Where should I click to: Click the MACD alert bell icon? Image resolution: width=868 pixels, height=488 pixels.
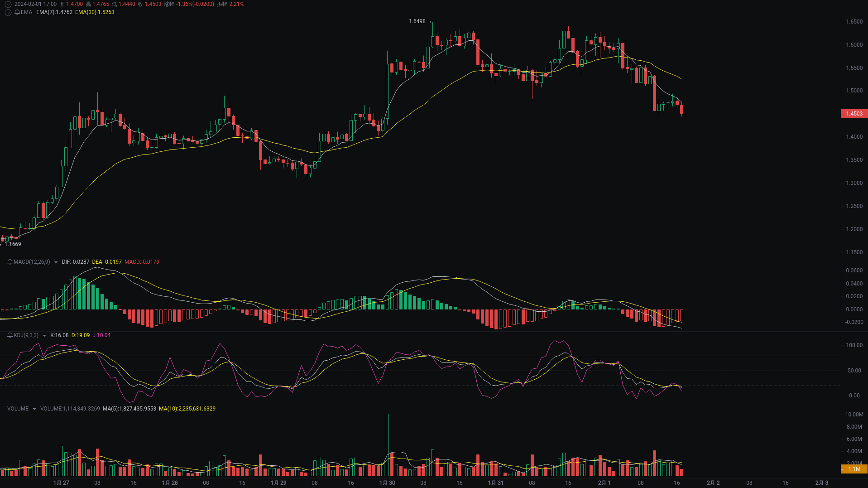point(10,262)
